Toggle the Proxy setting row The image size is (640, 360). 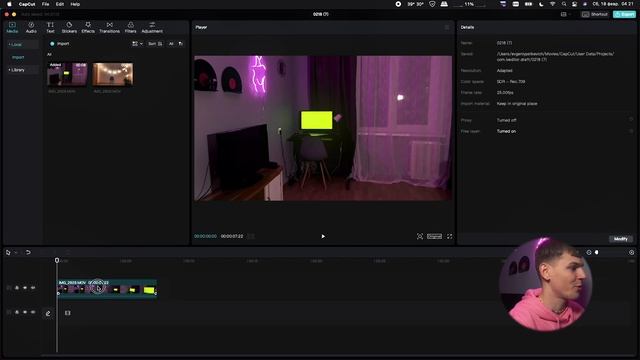coord(547,120)
